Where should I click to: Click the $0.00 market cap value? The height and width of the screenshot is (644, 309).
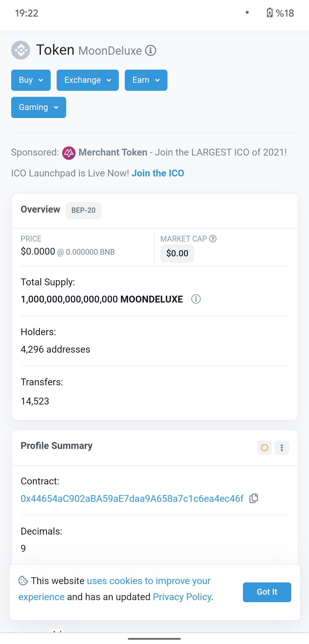pyautogui.click(x=177, y=254)
